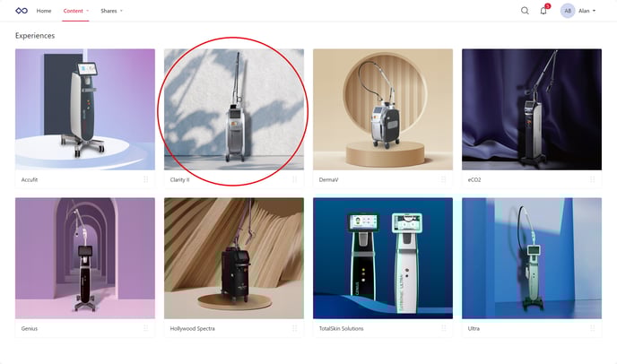Expand the Shares menu dropdown
The width and height of the screenshot is (617, 364).
tap(112, 11)
